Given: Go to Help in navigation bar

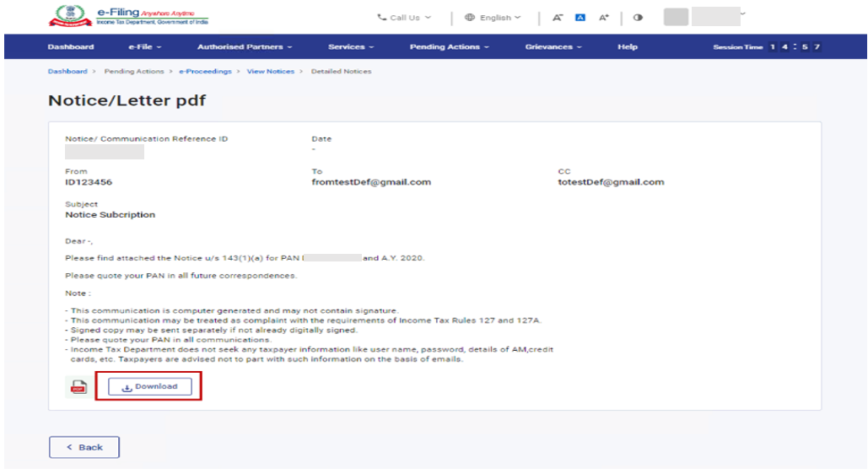Looking at the screenshot, I should (x=627, y=47).
